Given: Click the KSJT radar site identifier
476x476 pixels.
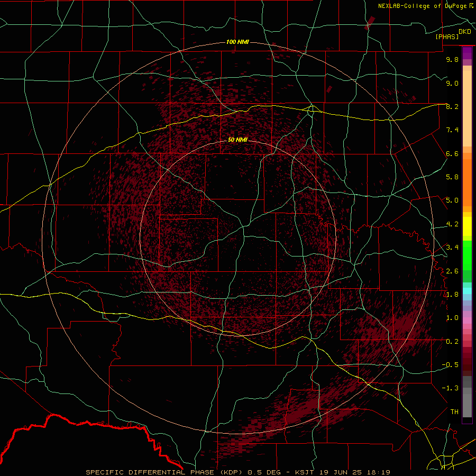Looking at the screenshot, I should (305, 472).
